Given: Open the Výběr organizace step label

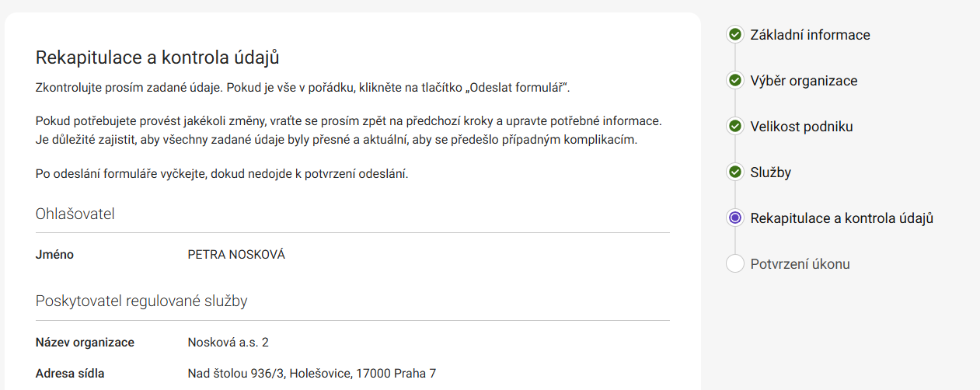Looking at the screenshot, I should tap(804, 81).
